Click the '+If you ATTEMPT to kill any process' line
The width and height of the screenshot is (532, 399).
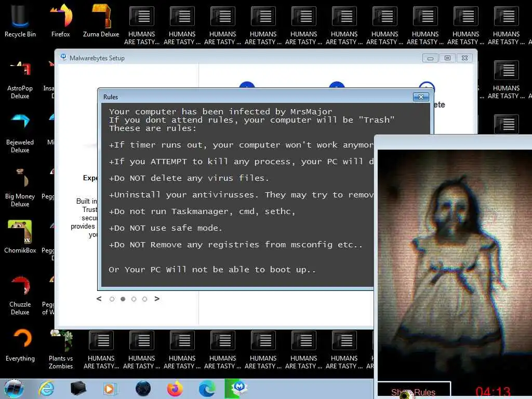point(241,162)
